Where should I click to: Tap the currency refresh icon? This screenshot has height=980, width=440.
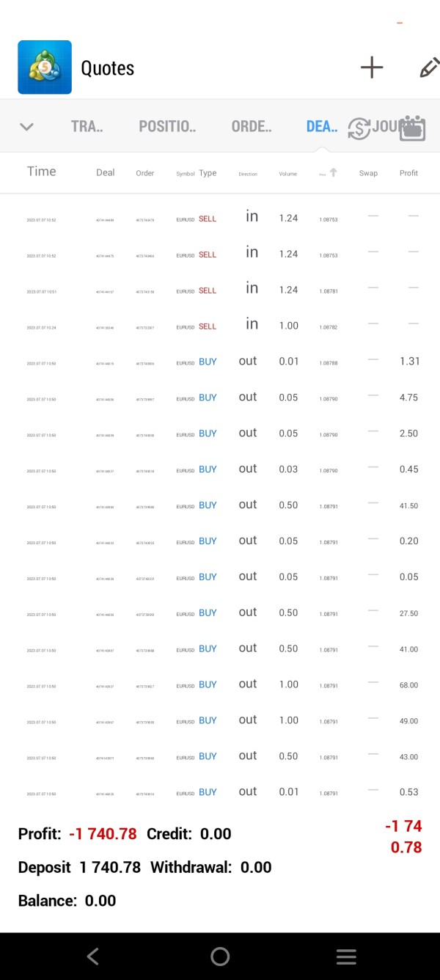(x=359, y=128)
